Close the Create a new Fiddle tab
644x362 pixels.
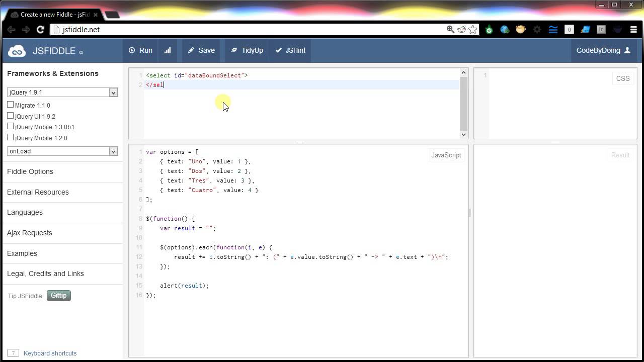[96, 15]
